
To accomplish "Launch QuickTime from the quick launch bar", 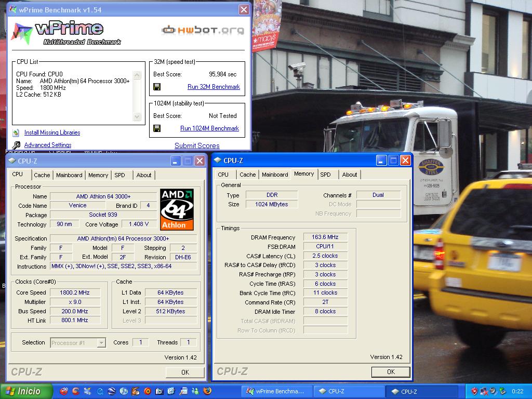I will click(x=100, y=391).
